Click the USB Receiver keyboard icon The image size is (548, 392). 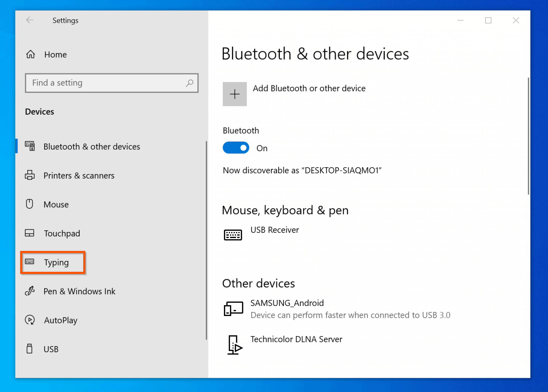233,235
